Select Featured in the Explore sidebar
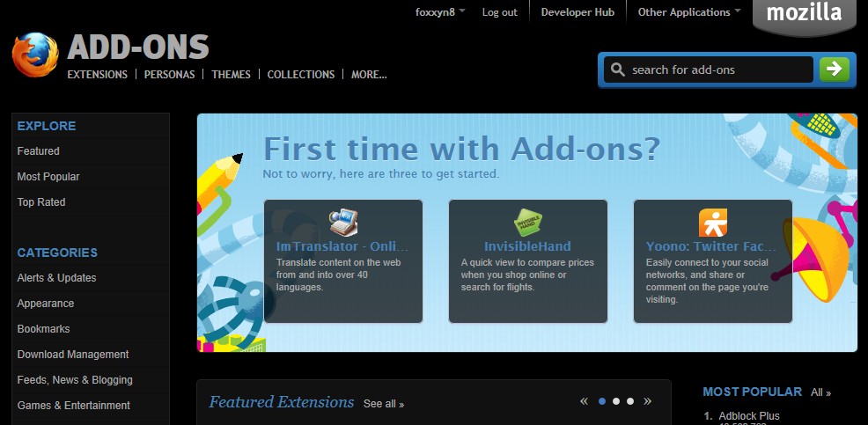Image resolution: width=868 pixels, height=425 pixels. (x=38, y=151)
